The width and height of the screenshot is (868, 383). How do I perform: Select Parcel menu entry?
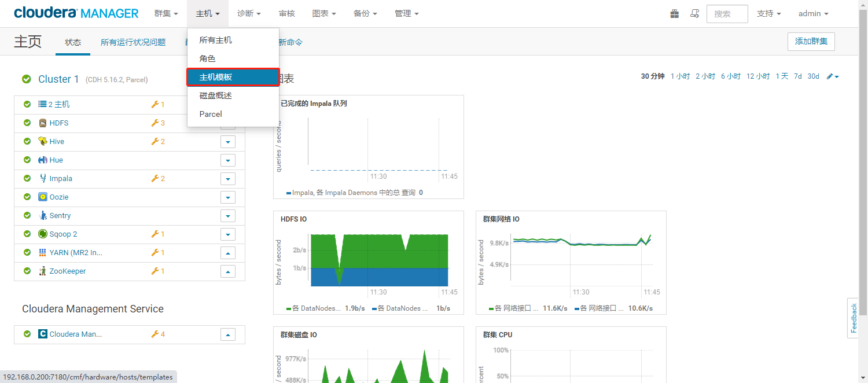[x=233, y=114]
